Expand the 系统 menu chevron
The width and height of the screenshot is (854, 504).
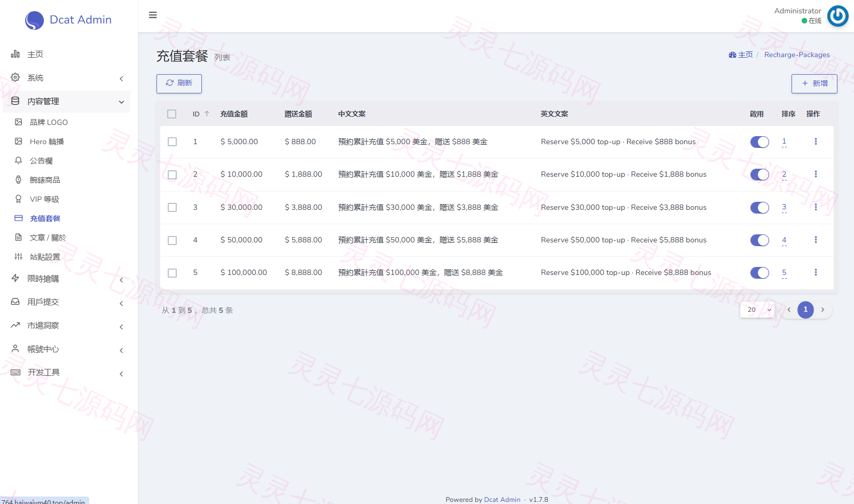[121, 78]
